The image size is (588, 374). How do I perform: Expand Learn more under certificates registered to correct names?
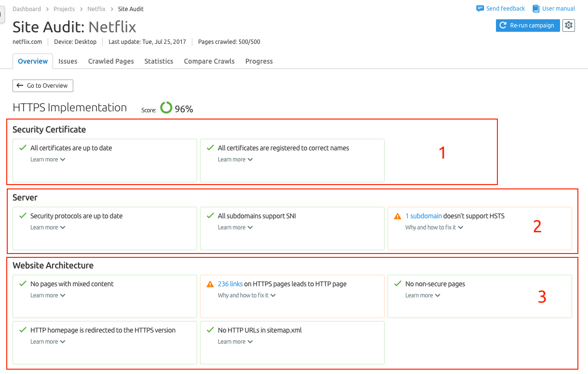[x=235, y=160]
